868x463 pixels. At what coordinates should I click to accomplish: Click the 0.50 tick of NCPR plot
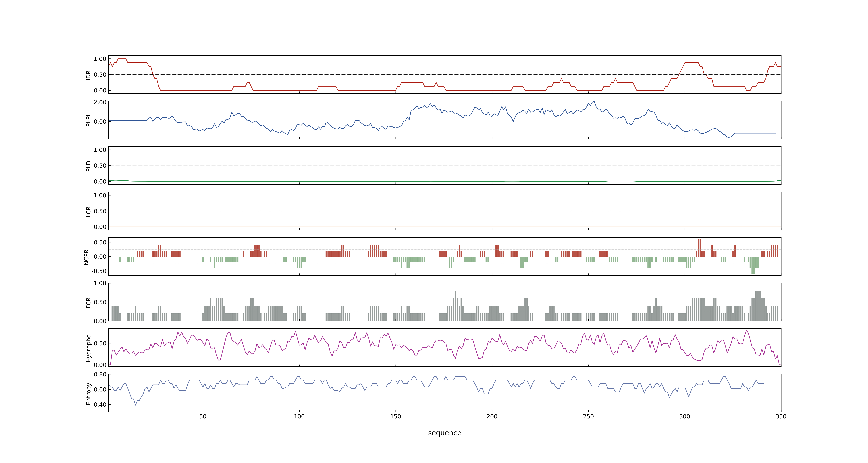point(100,242)
